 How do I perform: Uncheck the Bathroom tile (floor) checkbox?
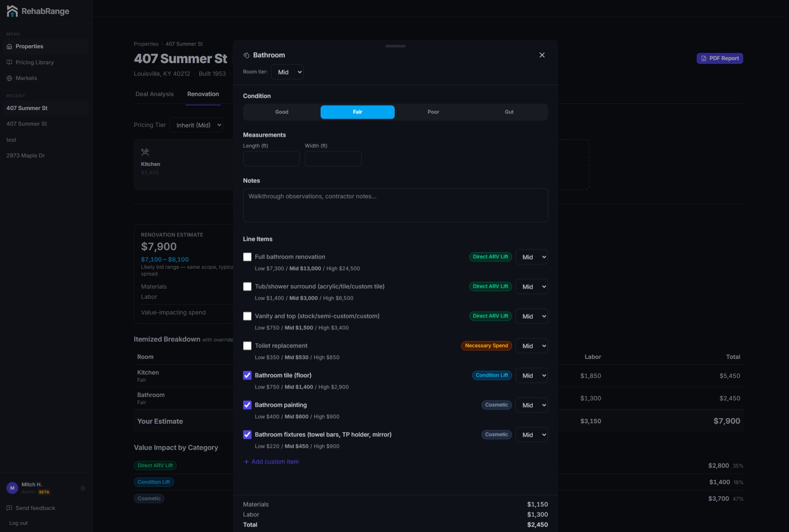247,375
